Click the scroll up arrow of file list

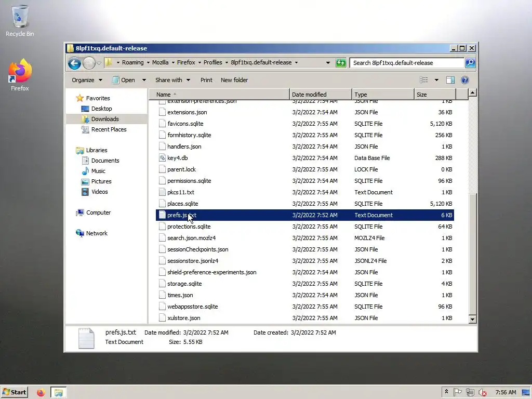pyautogui.click(x=472, y=92)
